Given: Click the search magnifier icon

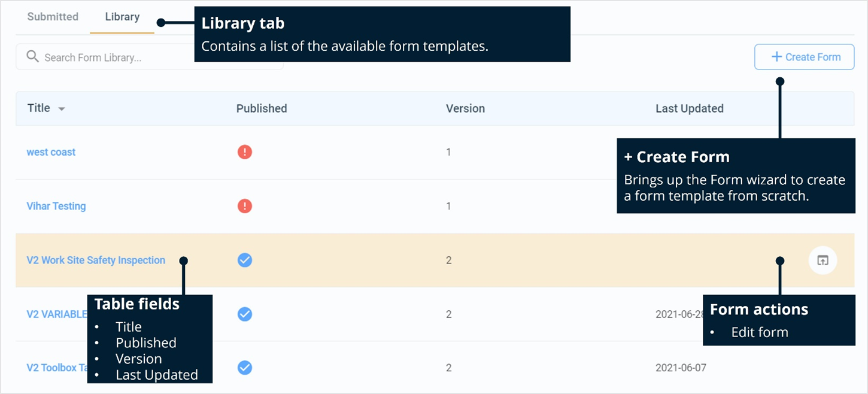Looking at the screenshot, I should coord(33,56).
